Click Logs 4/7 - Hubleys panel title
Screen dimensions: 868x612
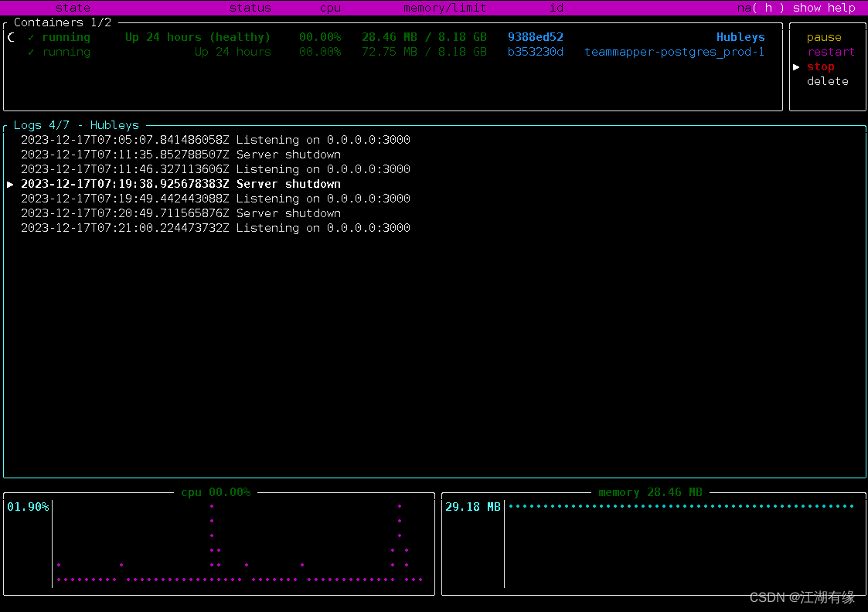[x=77, y=125]
